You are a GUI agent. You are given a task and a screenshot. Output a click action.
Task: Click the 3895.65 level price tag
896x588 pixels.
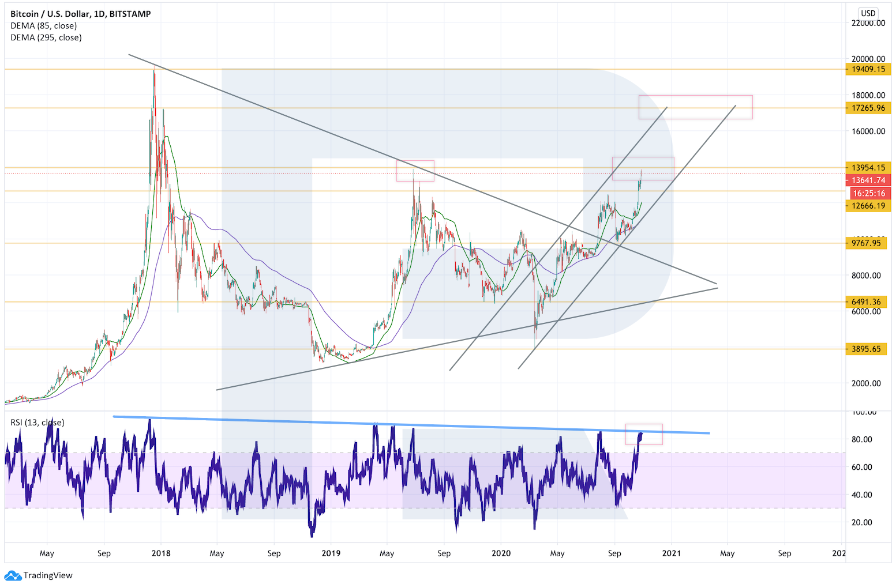point(865,349)
